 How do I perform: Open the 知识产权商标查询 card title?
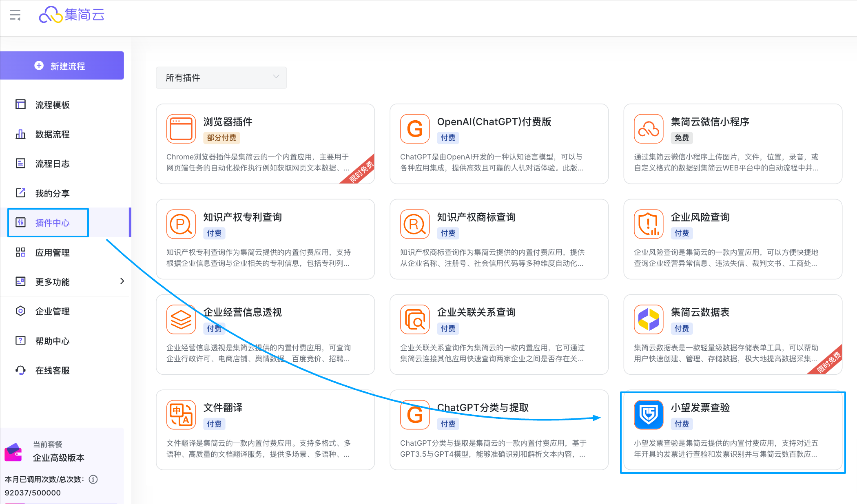pyautogui.click(x=476, y=217)
